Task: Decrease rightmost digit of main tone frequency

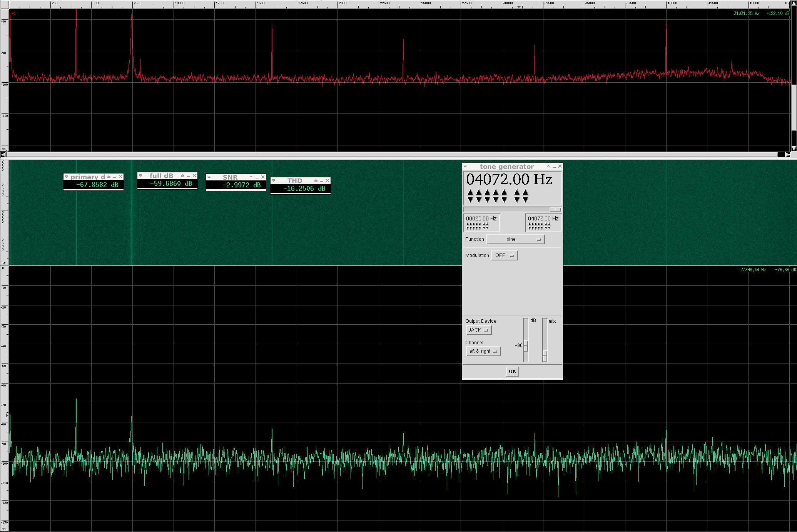Action: (x=525, y=200)
